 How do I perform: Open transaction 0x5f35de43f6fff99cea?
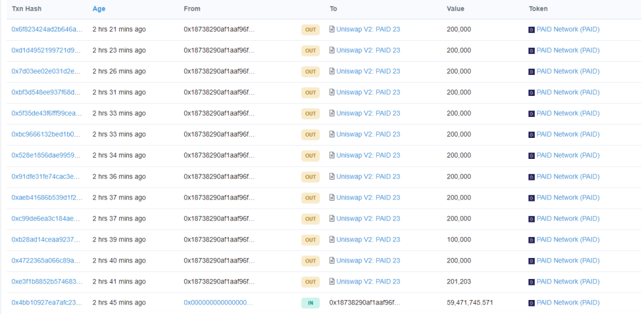point(47,113)
